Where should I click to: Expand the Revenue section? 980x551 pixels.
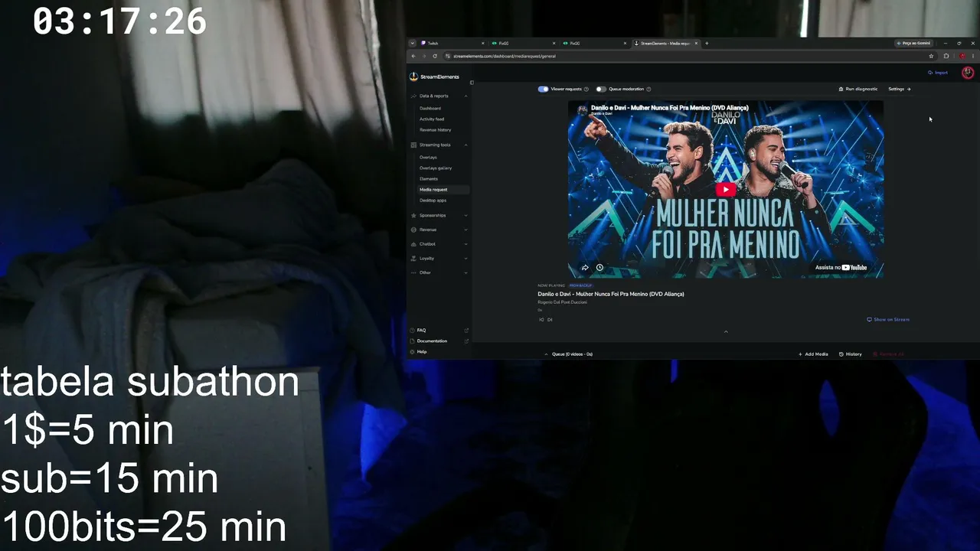(x=466, y=230)
